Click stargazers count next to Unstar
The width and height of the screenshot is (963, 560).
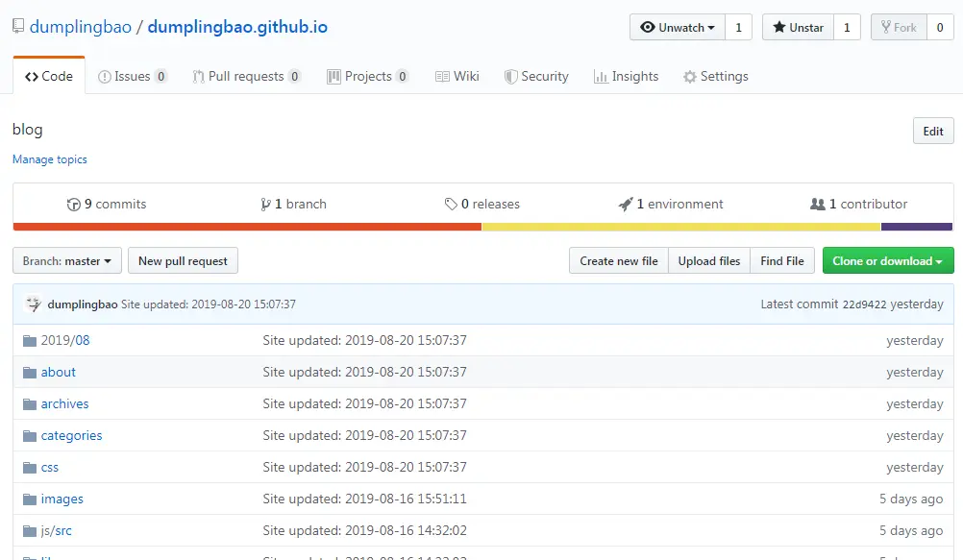(x=847, y=27)
